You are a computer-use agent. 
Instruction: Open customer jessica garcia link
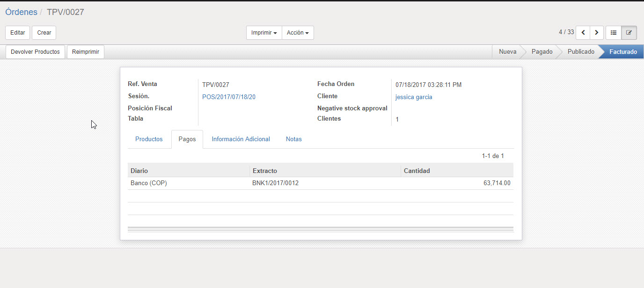[414, 97]
